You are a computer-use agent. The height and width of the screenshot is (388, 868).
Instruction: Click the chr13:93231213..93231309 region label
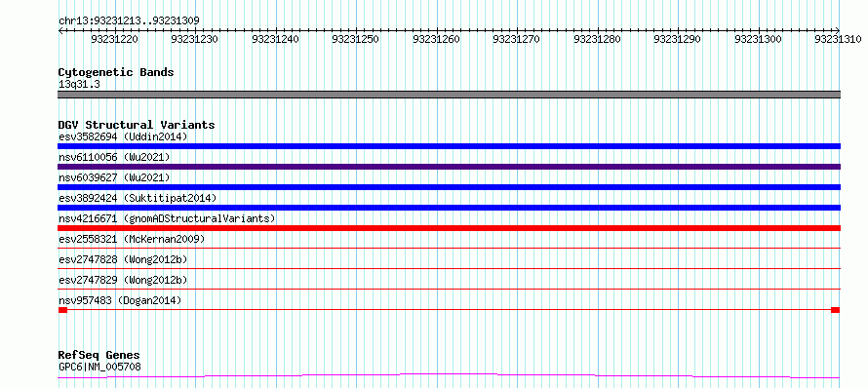(x=129, y=20)
